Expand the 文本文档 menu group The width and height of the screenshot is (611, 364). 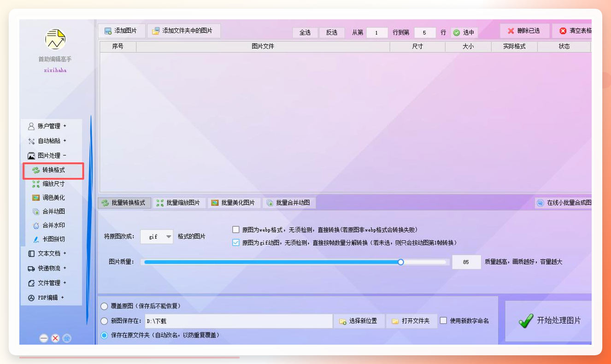[47, 253]
